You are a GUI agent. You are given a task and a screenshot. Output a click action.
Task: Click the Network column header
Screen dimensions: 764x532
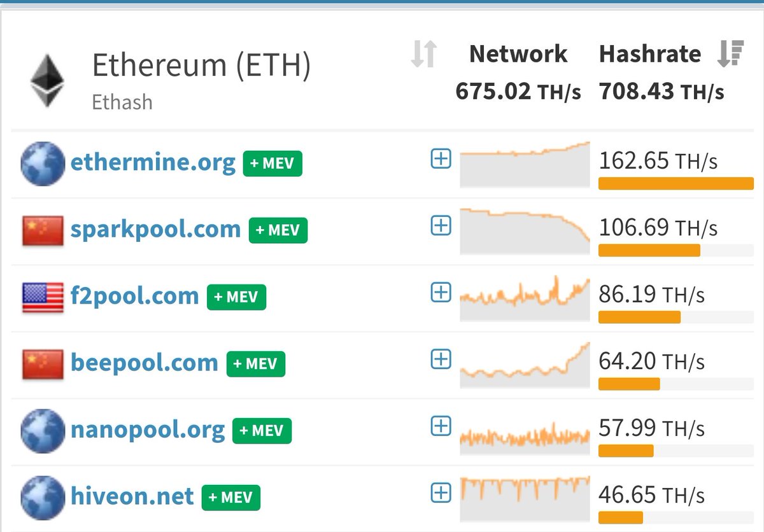[518, 54]
